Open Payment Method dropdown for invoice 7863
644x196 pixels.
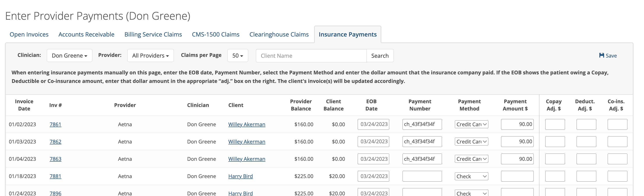(x=472, y=159)
